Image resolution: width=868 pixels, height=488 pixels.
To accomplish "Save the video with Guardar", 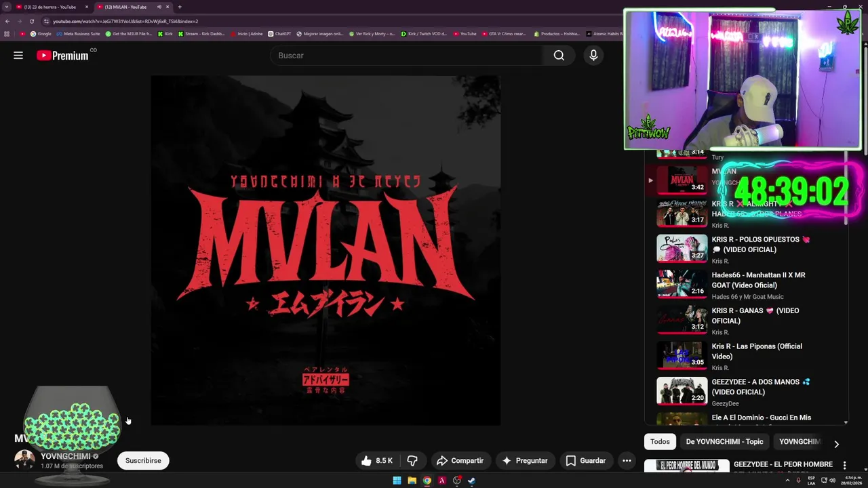I will (586, 461).
